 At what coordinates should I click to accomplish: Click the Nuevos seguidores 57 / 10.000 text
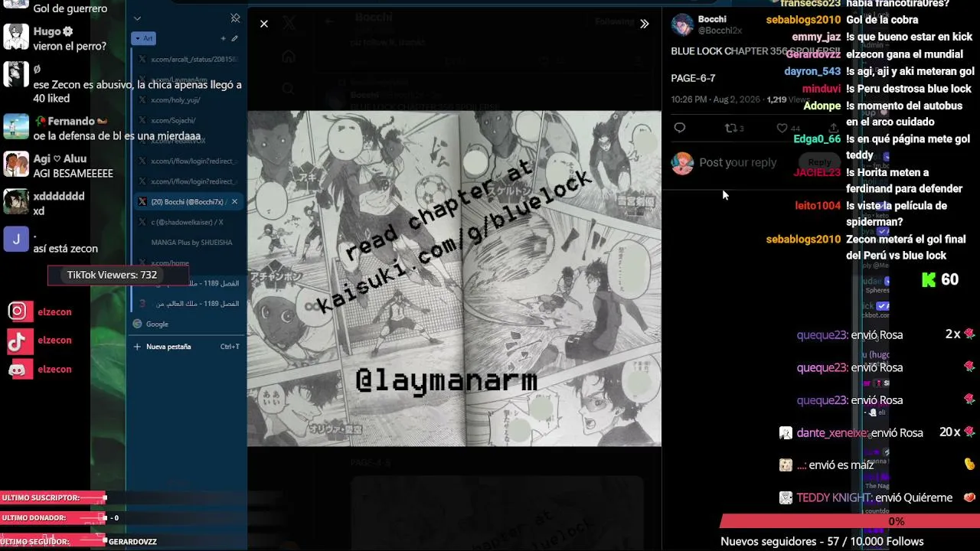(822, 542)
